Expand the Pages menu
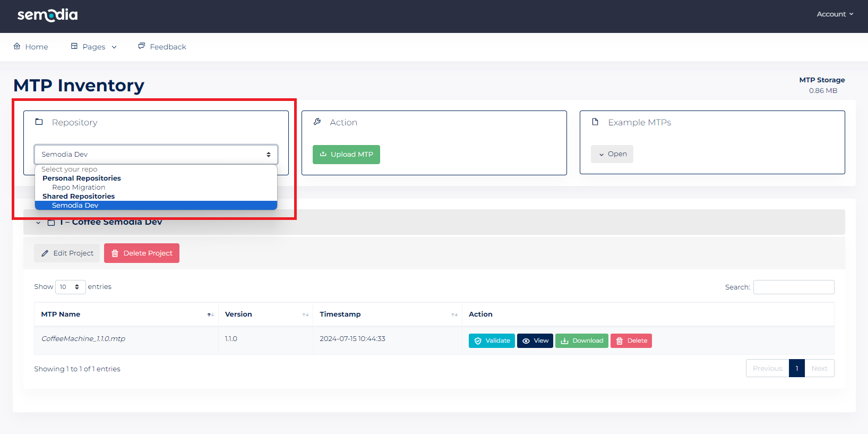Screen dimensions: 868x434 pos(94,47)
